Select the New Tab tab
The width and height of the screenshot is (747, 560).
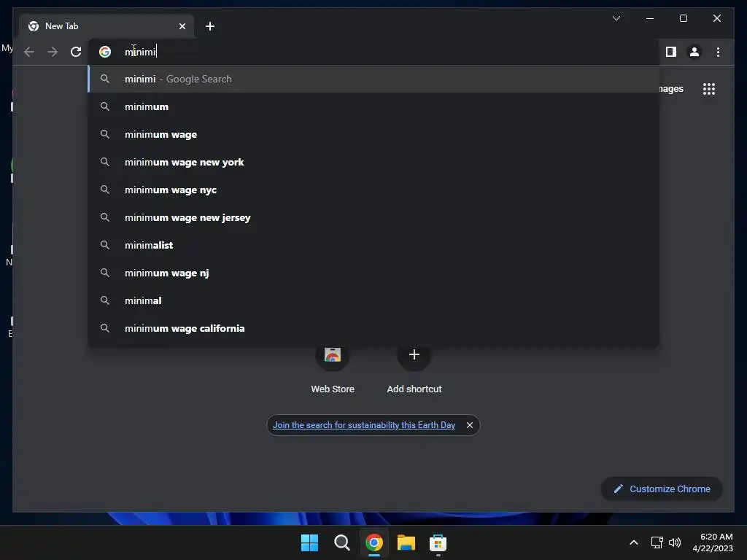pos(107,26)
